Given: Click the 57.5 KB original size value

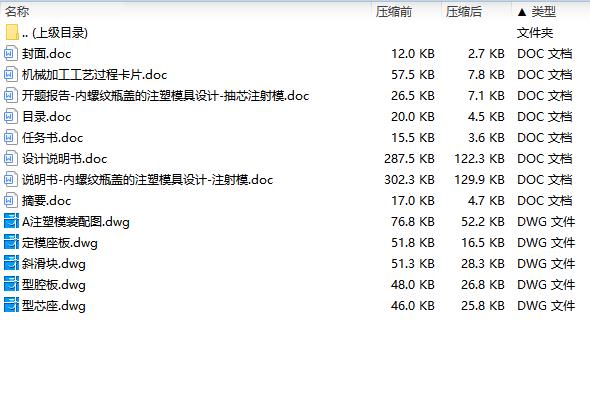Looking at the screenshot, I should click(413, 75).
